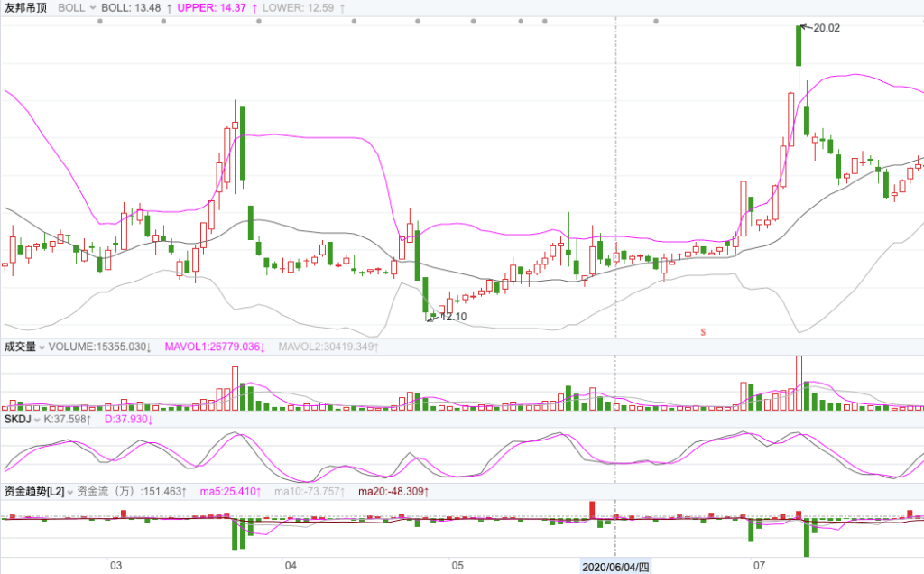Click the stock name 友邦吊顶
The width and height of the screenshot is (924, 574).
(x=25, y=7)
